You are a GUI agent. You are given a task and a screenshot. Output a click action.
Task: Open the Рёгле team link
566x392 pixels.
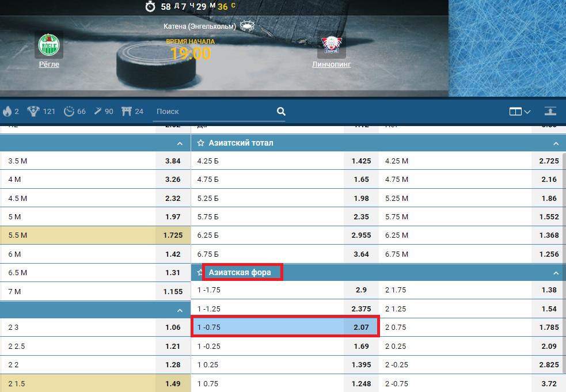point(49,64)
